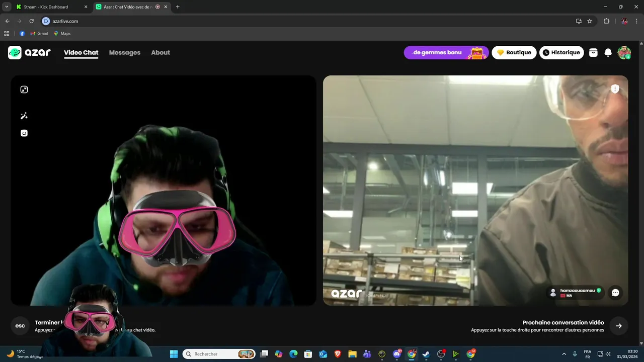
Task: Open the magic wand effects tool
Action: (x=24, y=116)
